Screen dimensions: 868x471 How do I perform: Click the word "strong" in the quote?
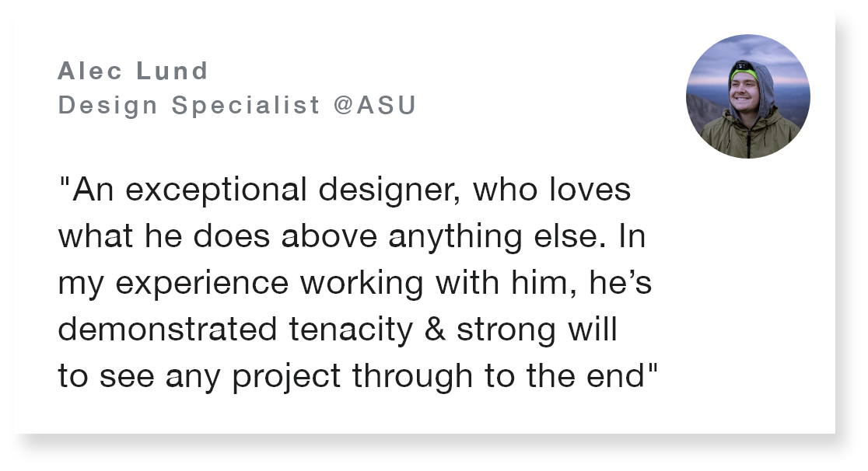(x=506, y=330)
